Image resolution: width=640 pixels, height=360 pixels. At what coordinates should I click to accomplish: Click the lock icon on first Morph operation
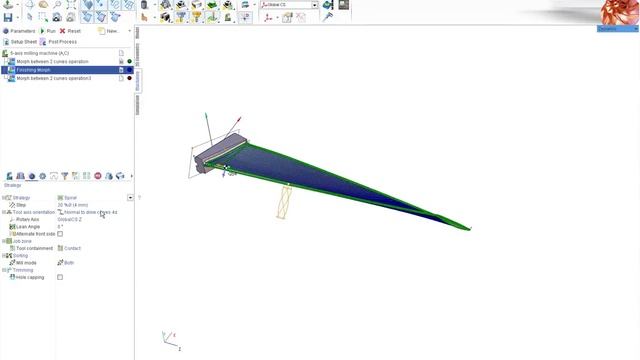(121, 62)
